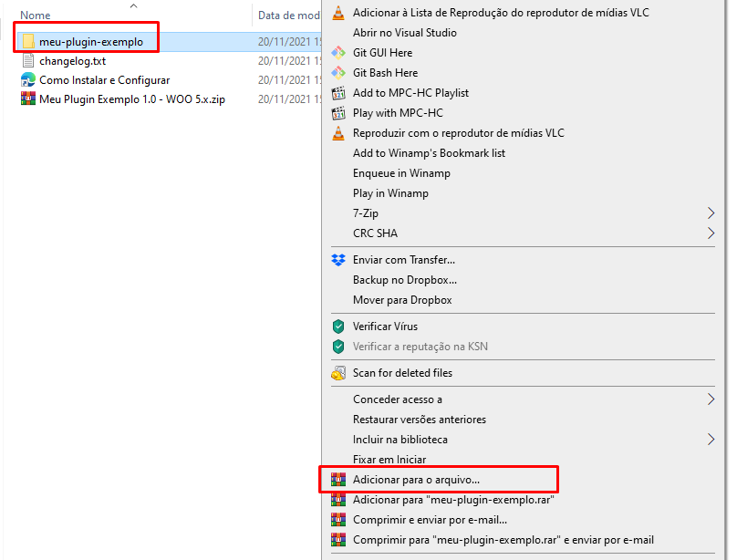Select Mover para Dropbox
This screenshot has height=560, width=737.
tap(401, 300)
